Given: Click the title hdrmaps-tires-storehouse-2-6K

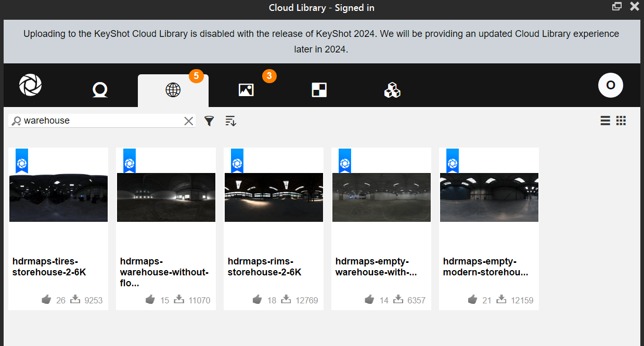Looking at the screenshot, I should tap(49, 267).
